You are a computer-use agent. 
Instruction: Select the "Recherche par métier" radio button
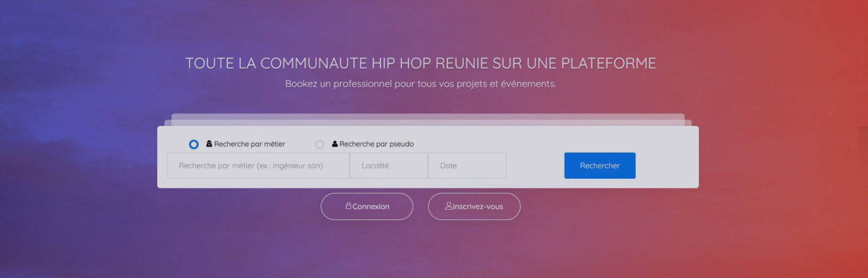click(194, 144)
